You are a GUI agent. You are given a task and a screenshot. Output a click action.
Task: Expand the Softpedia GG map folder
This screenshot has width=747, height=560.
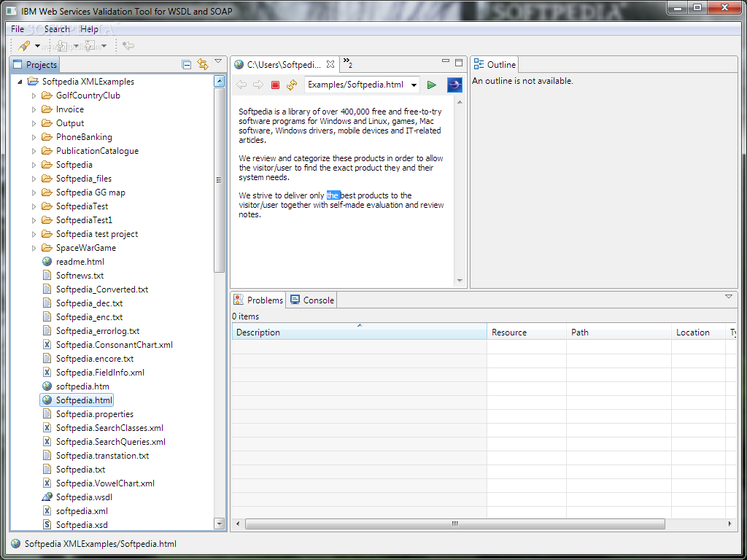34,192
